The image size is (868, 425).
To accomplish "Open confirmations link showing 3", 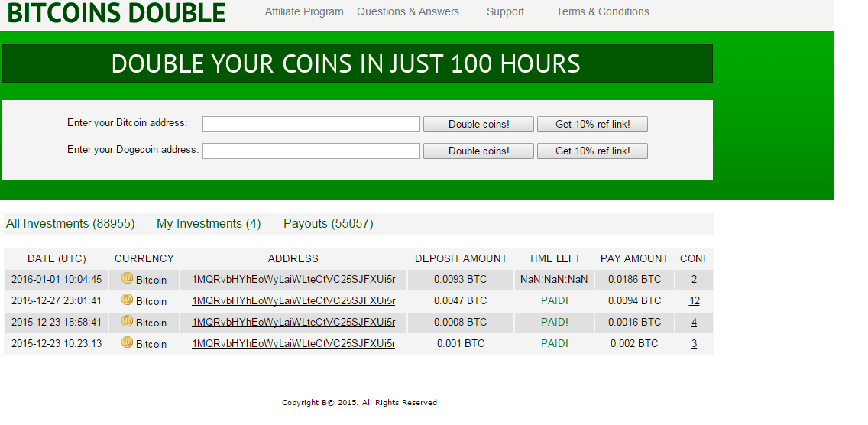I will (x=695, y=343).
